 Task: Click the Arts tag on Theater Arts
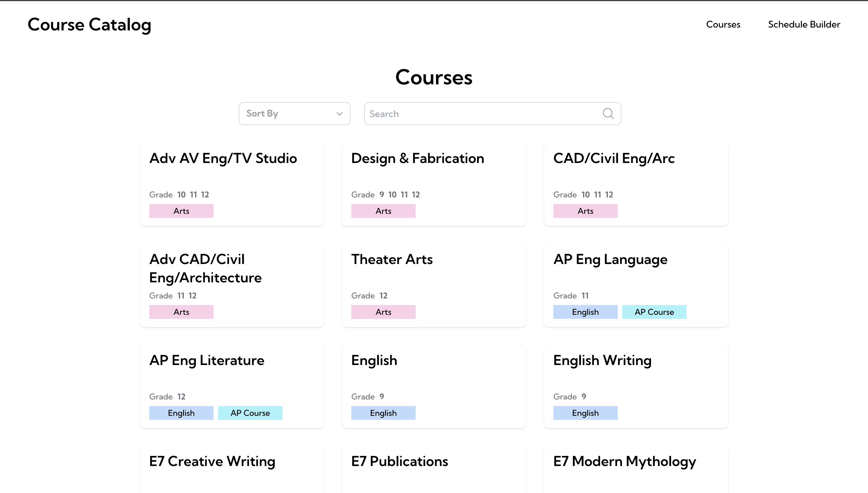tap(383, 312)
